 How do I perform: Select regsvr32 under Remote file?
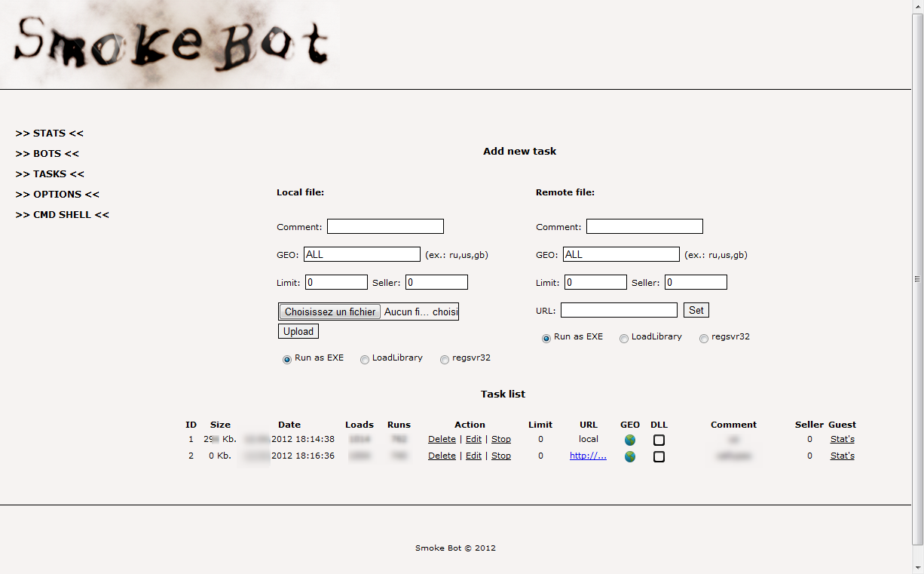point(704,339)
